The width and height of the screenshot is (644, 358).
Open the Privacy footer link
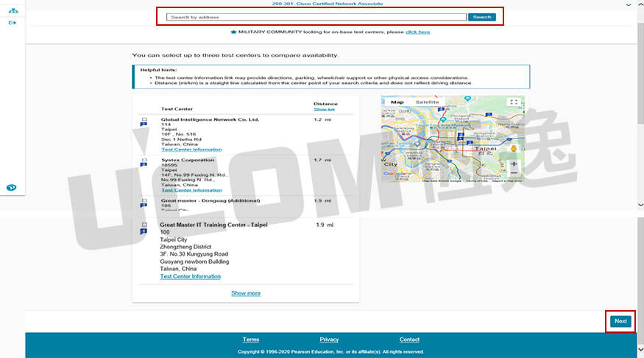pyautogui.click(x=329, y=340)
